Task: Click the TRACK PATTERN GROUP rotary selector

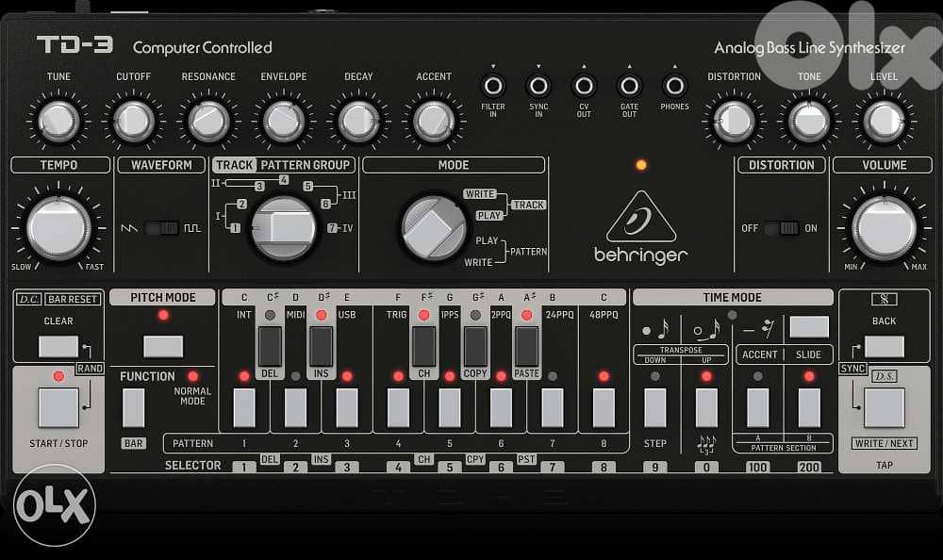Action: pyautogui.click(x=283, y=228)
